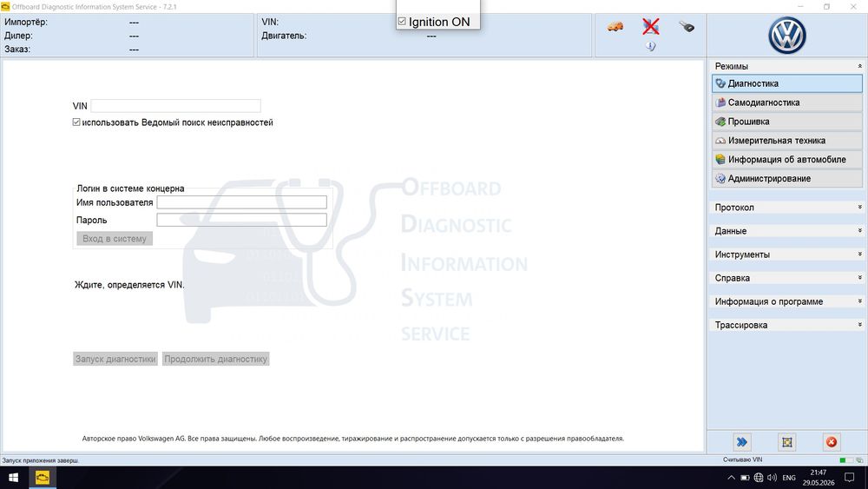868x489 pixels.
Task: Click the 'Заказ:' header label
Action: tap(17, 50)
